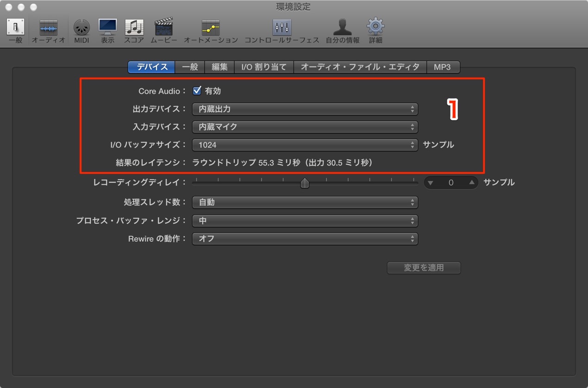588x388 pixels.
Task: Open the 一般 general preferences icon
Action: click(x=15, y=31)
